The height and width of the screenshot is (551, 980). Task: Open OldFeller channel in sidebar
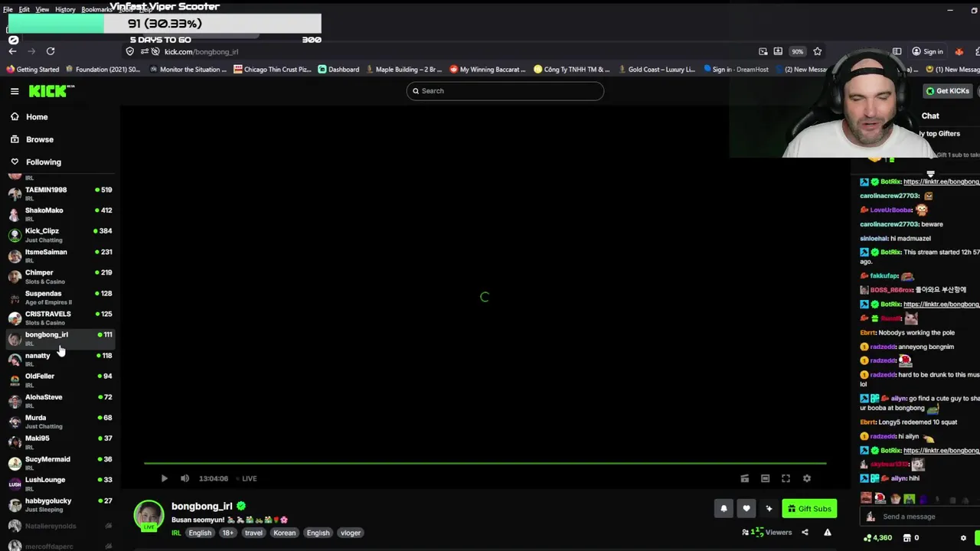tap(60, 380)
